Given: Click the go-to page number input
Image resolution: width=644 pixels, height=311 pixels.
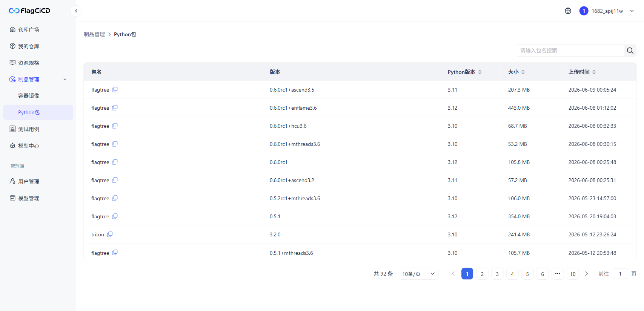Looking at the screenshot, I should point(620,274).
